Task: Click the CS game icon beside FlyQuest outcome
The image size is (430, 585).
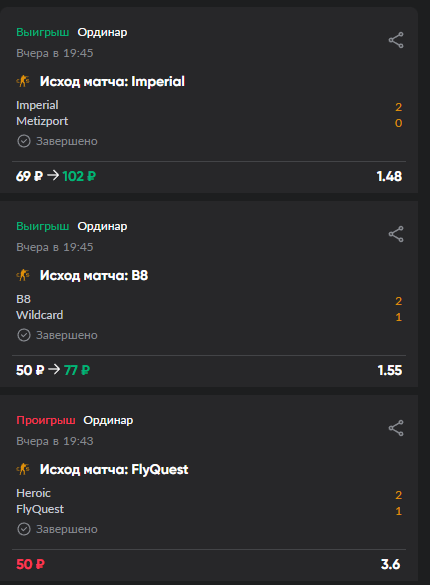Action: pyautogui.click(x=23, y=469)
